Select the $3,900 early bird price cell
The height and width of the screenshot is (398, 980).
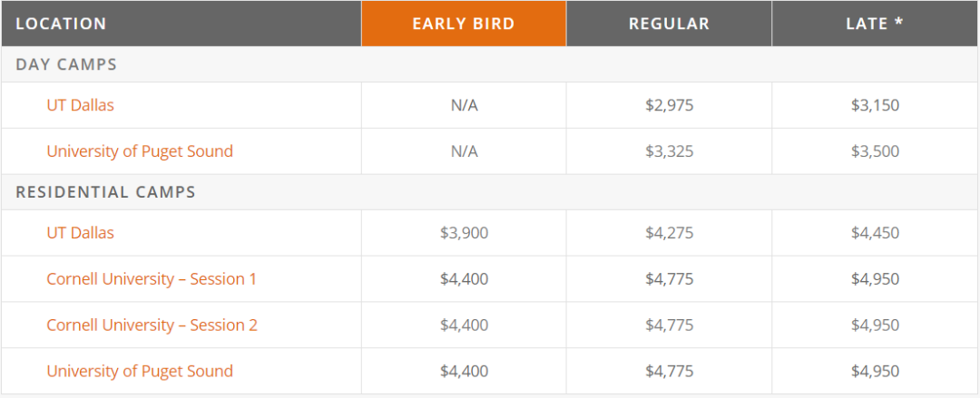464,233
